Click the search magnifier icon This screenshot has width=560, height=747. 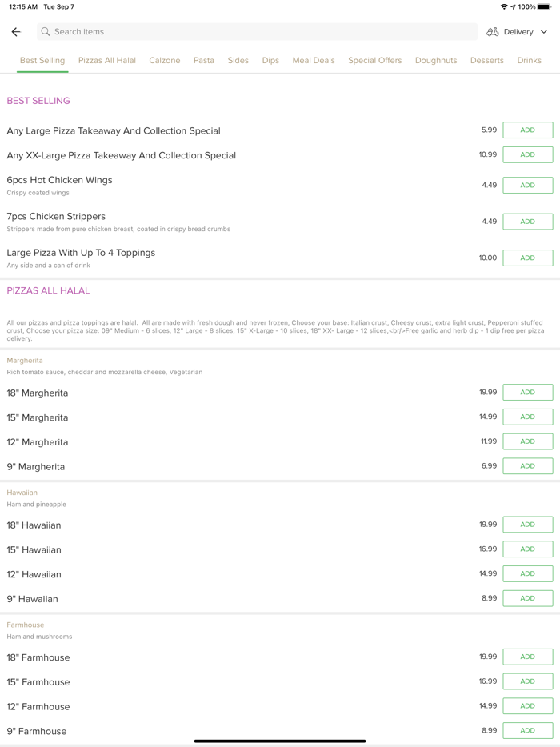[46, 32]
